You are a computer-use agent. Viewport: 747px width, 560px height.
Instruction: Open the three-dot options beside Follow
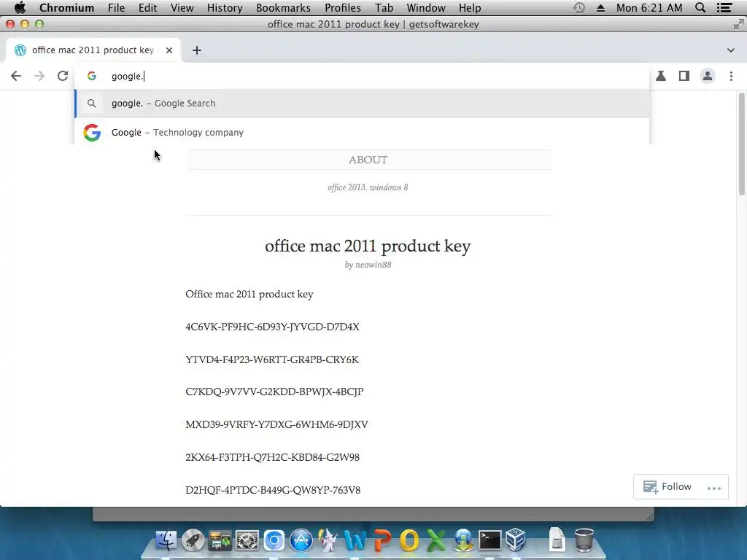(714, 488)
